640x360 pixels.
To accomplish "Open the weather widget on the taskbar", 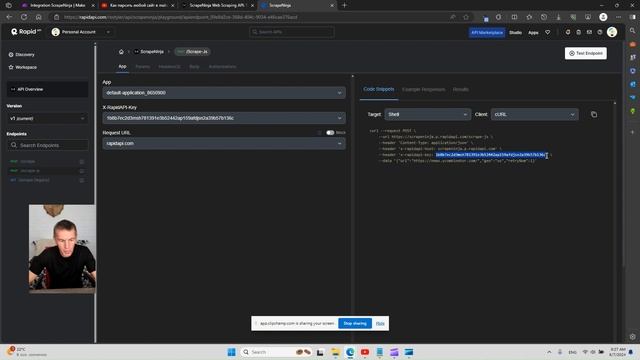I will (27, 352).
